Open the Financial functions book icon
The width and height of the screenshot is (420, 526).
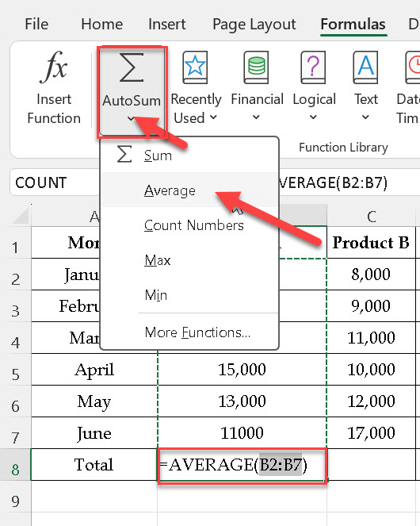256,67
